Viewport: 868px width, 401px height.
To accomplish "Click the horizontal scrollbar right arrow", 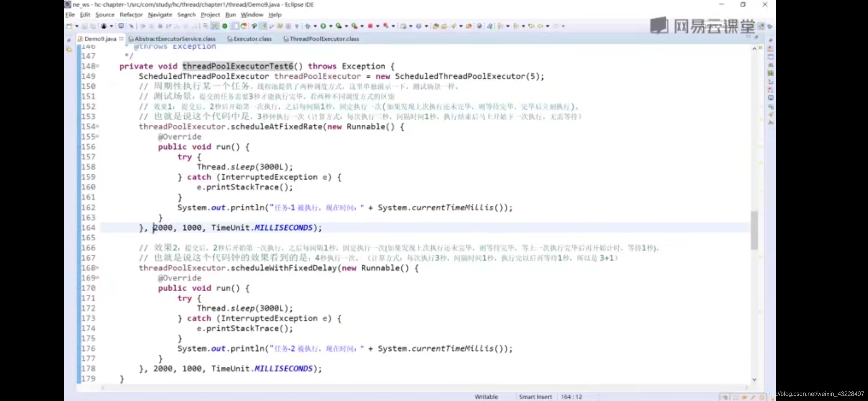I will click(x=746, y=388).
